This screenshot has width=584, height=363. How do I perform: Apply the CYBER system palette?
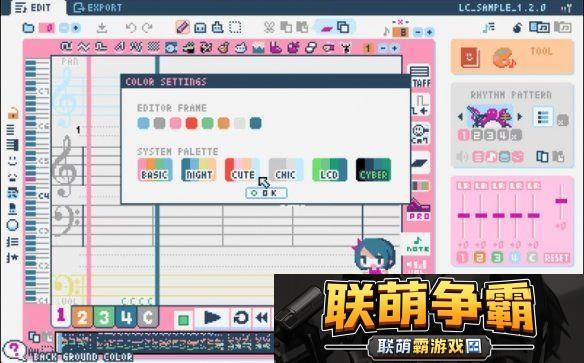click(x=374, y=170)
